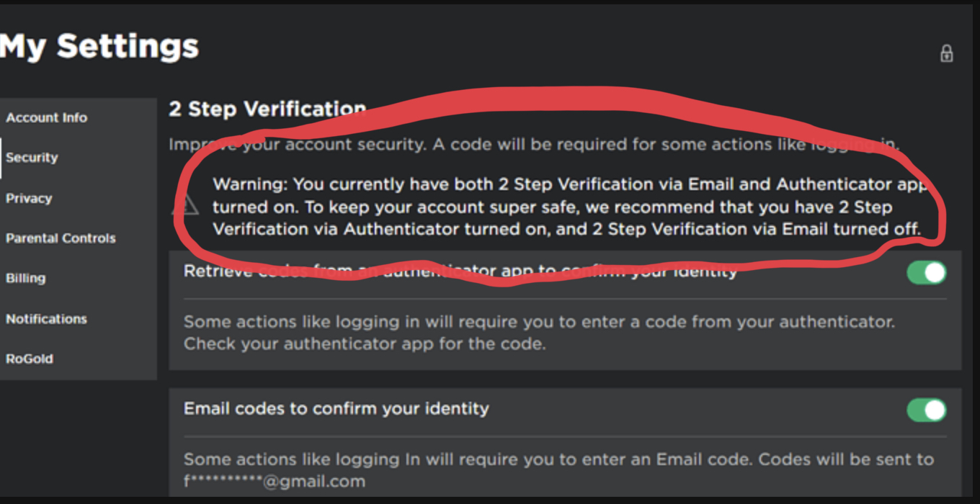Viewport: 980px width, 504px height.
Task: Click the My Settings page title
Action: [99, 46]
